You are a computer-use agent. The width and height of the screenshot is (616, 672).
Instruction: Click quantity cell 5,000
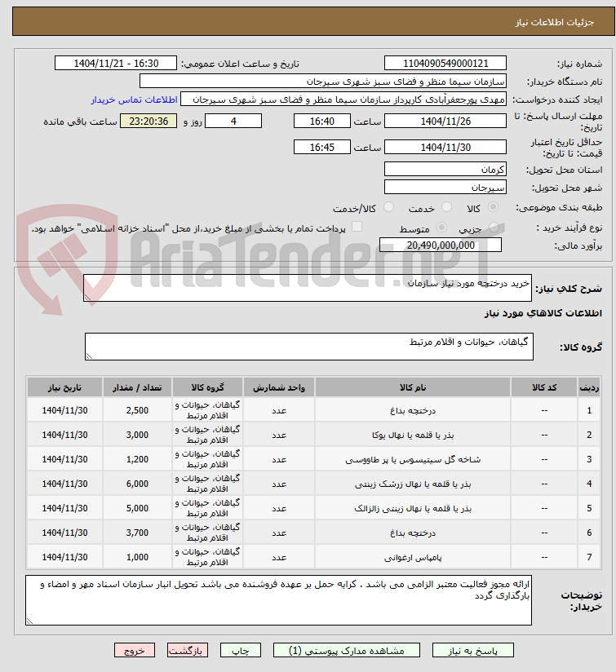[137, 508]
